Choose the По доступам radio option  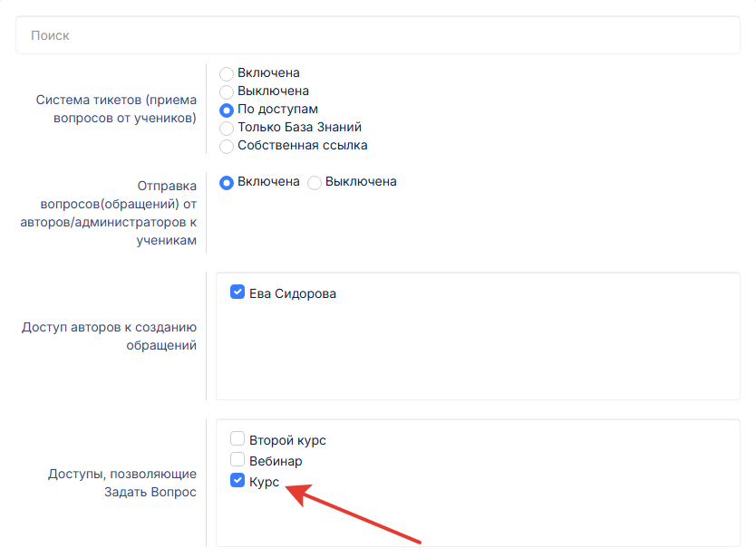(x=226, y=110)
